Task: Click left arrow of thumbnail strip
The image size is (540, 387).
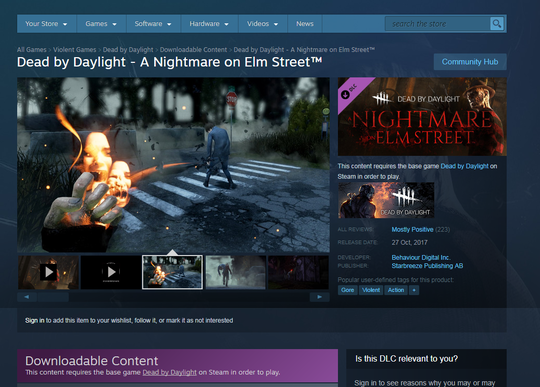Action: (x=27, y=297)
